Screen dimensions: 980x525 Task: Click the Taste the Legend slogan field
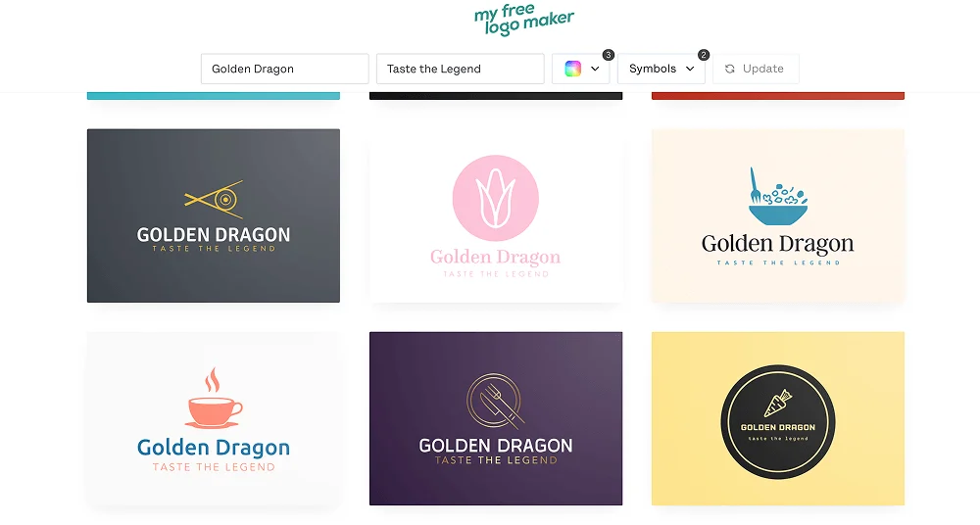coord(460,69)
